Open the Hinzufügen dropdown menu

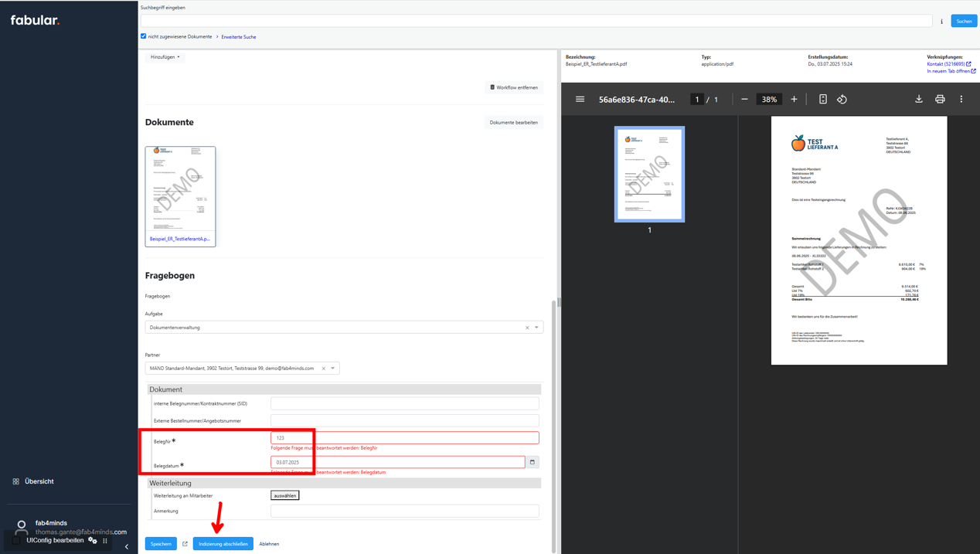165,57
